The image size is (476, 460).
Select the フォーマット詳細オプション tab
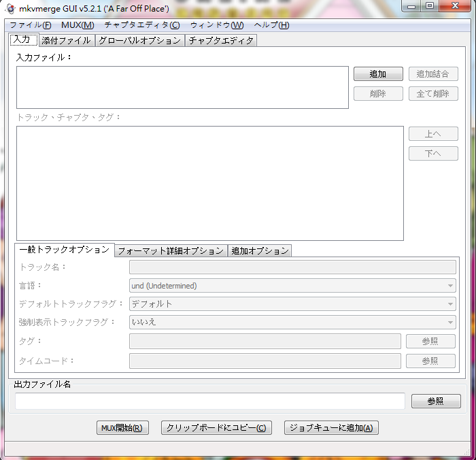171,251
